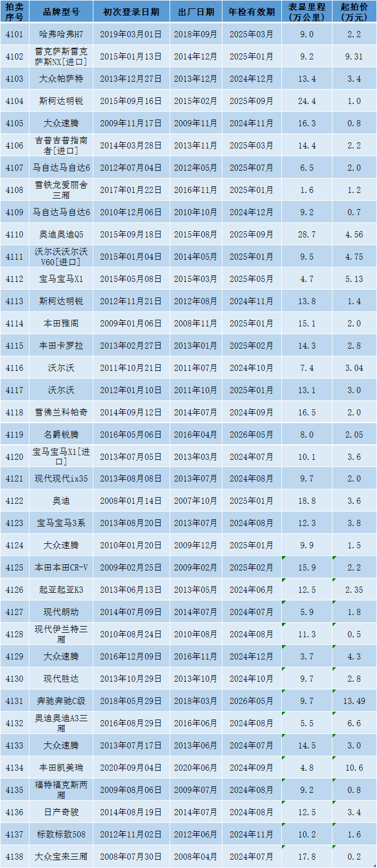Click the 初次登录日期 column header

[x=131, y=12]
